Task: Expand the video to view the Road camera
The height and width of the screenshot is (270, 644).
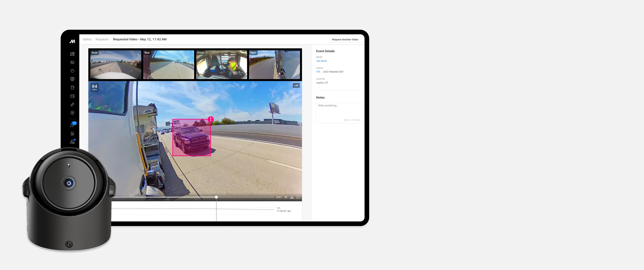Action: tap(115, 65)
